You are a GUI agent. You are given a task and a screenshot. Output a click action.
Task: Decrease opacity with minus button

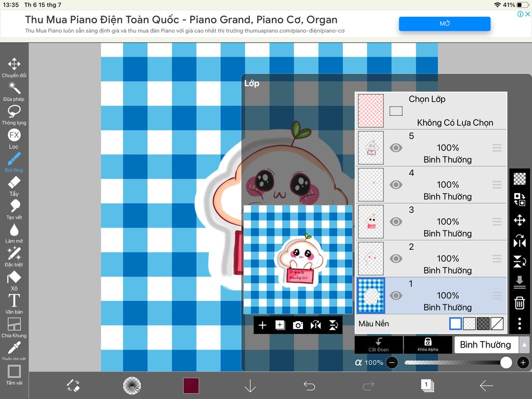(x=392, y=363)
